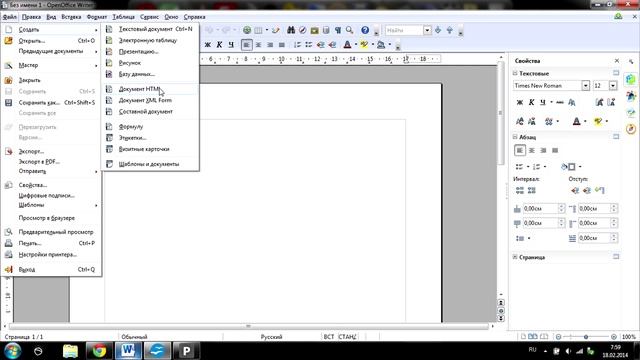This screenshot has width=640, height=360.
Task: Toggle Justified alignment in the formatting toolbar
Action: (282, 45)
